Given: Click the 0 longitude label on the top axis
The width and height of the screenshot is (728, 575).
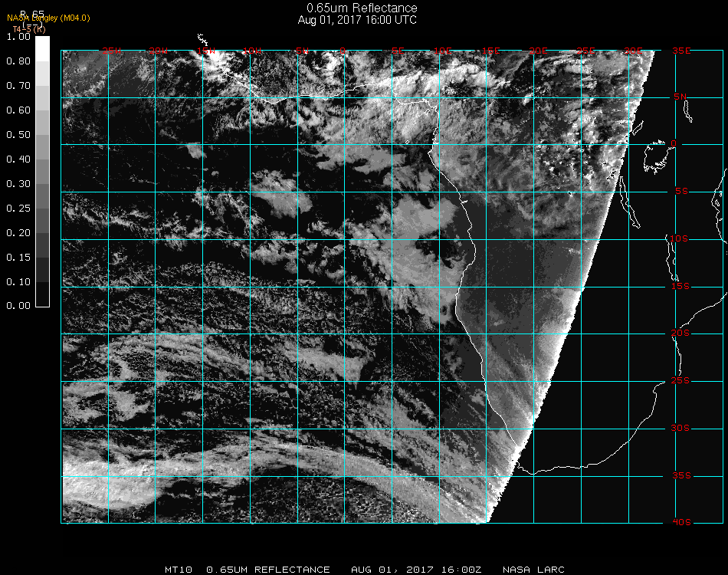Looking at the screenshot, I should click(x=343, y=51).
